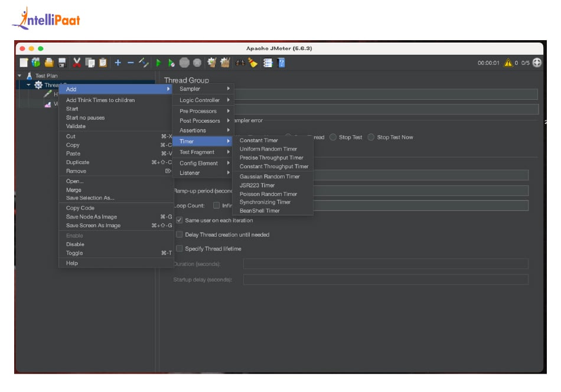Enable Specify Thread lifetime checkbox

pyautogui.click(x=180, y=249)
